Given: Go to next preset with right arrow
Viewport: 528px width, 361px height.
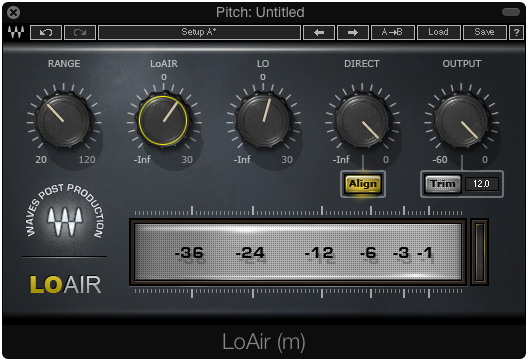Looking at the screenshot, I should [x=353, y=33].
